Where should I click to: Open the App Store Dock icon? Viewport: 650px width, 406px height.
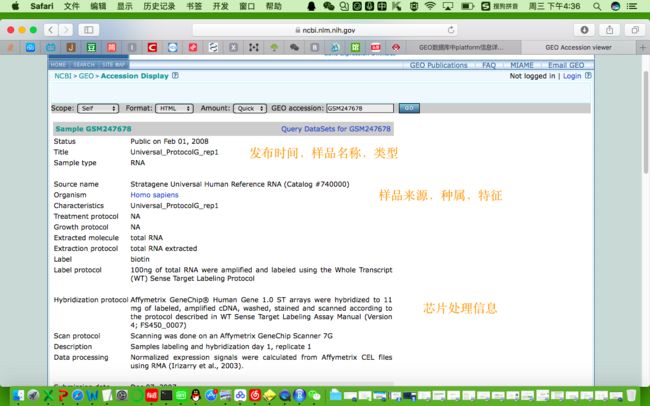[211, 395]
